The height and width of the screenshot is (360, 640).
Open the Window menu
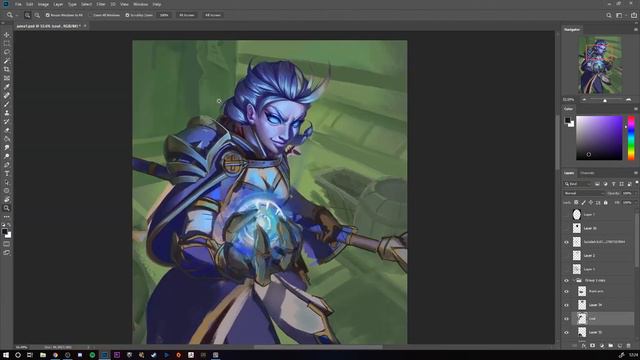point(140,4)
